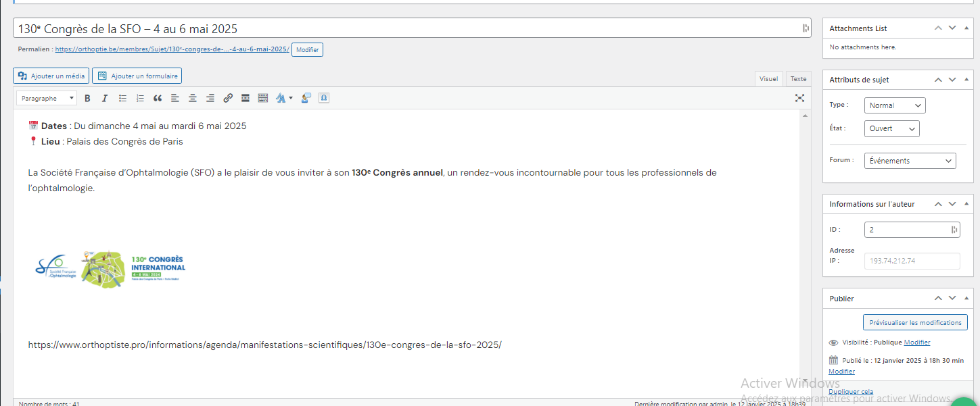Click the 'Nombre de mots' status text
This screenshot has height=406, width=980.
point(49,403)
